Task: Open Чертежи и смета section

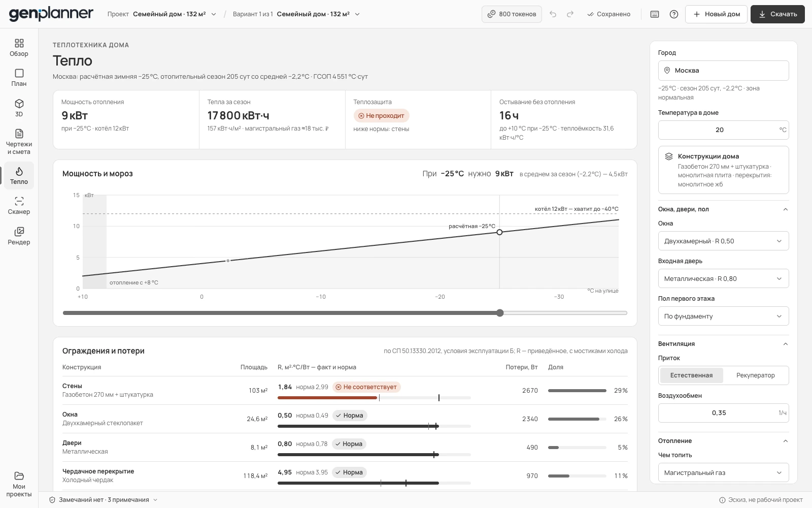Action: point(19,141)
